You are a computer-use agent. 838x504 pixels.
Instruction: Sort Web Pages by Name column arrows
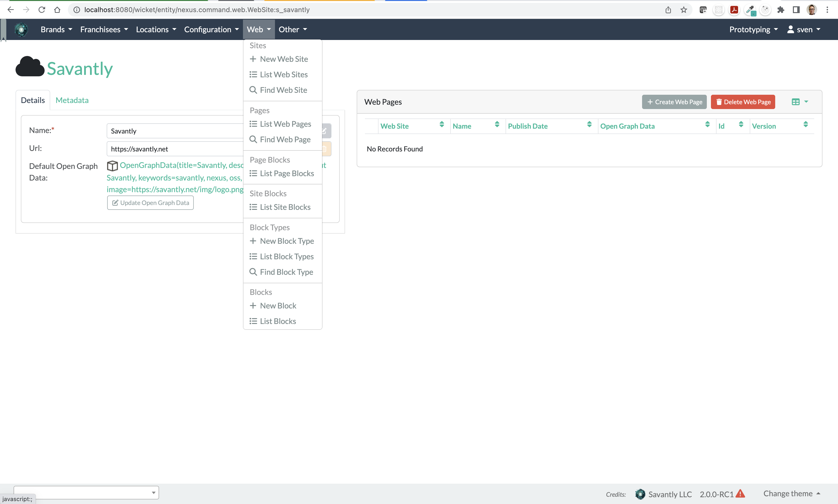click(497, 124)
